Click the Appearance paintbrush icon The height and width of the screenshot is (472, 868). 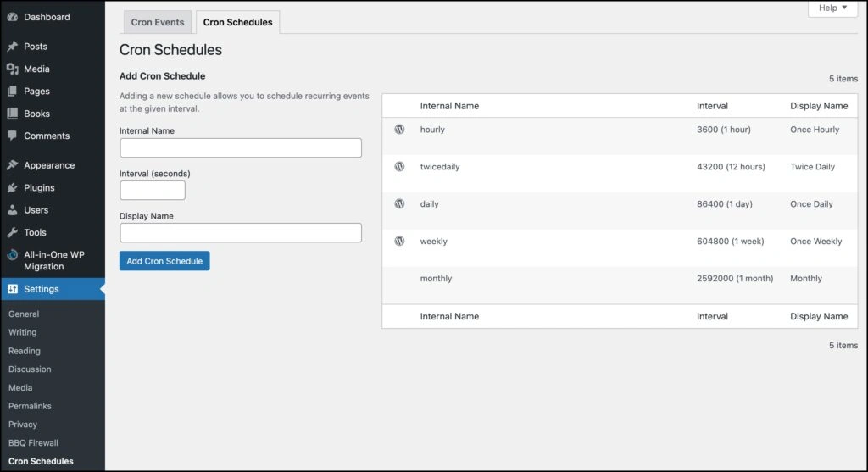pos(12,165)
